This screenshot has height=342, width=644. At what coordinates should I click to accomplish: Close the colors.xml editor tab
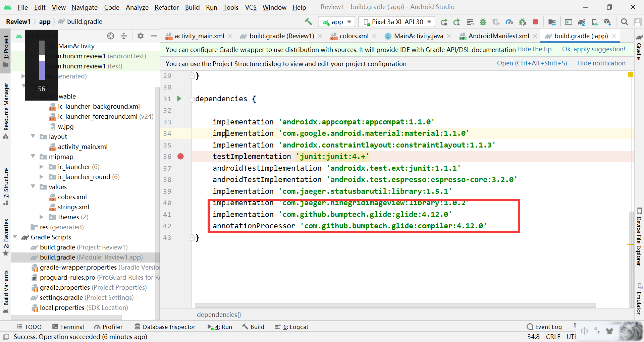[374, 36]
